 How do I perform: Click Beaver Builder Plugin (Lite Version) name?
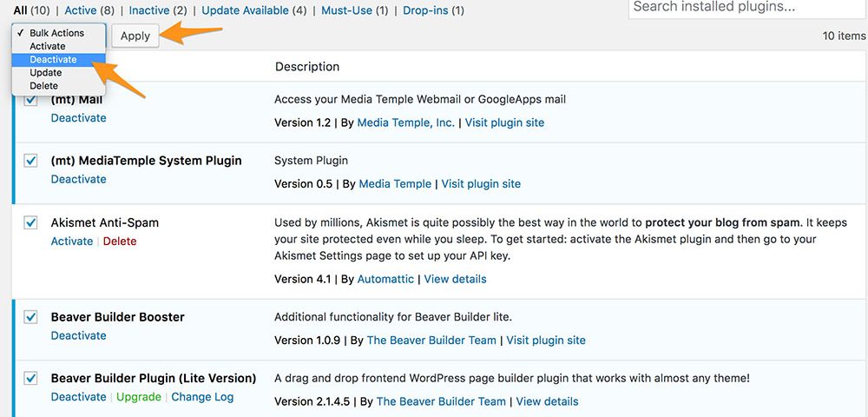click(154, 378)
